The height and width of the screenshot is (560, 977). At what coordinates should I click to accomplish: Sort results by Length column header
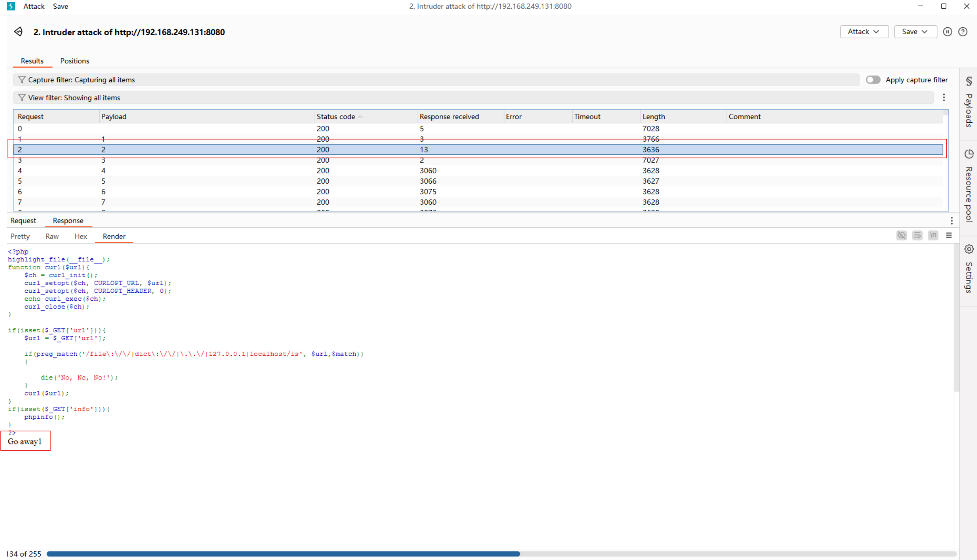tap(654, 117)
